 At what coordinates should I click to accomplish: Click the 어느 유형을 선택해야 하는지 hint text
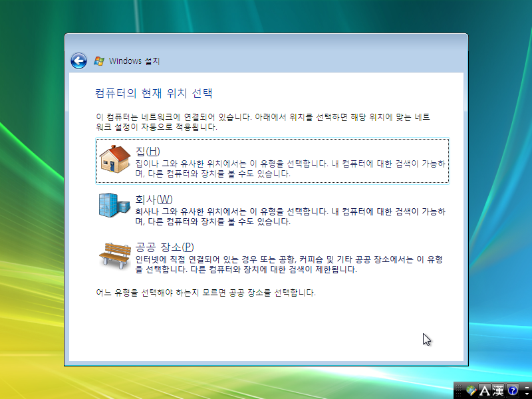[205, 293]
